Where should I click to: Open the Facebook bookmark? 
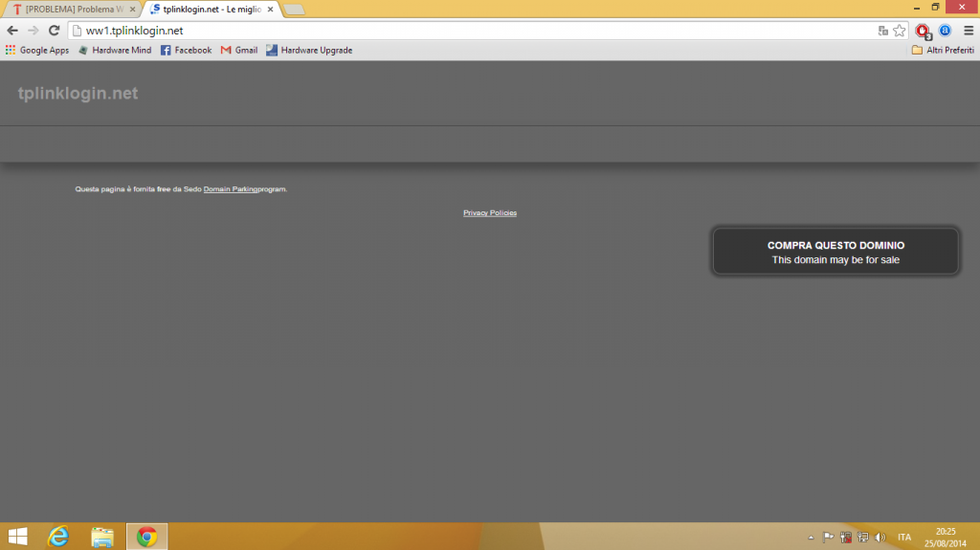tap(186, 50)
